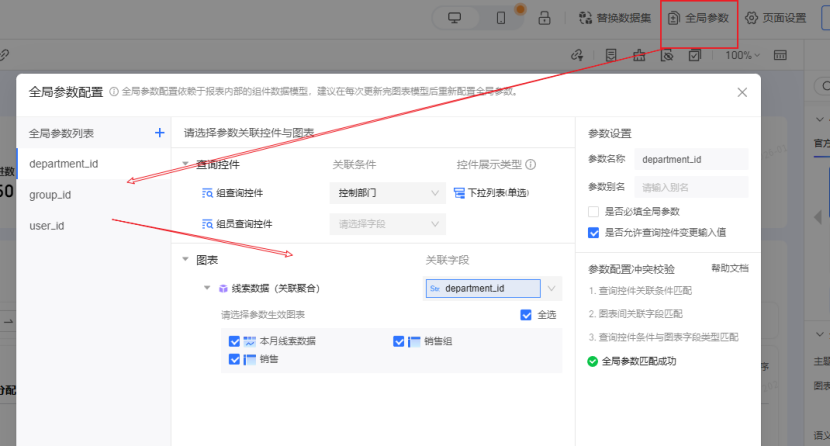Image resolution: width=830 pixels, height=446 pixels.
Task: Open the 控制部门 condition dropdown
Action: tap(387, 193)
